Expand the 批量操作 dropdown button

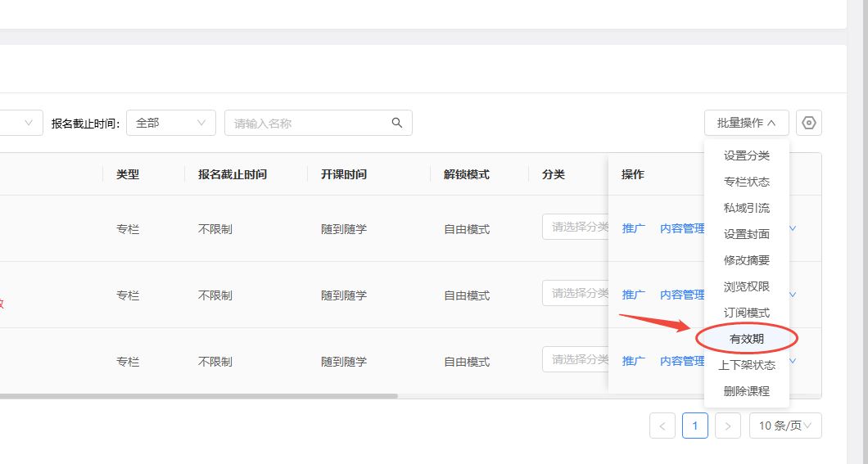click(x=746, y=123)
